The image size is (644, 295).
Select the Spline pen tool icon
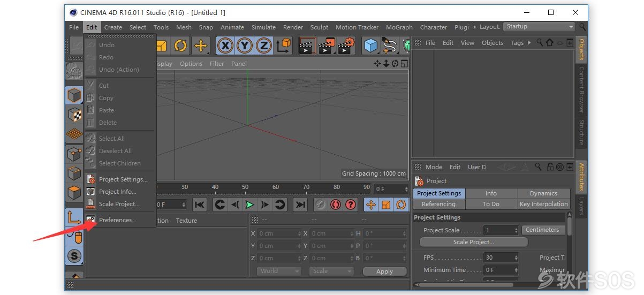(x=390, y=46)
